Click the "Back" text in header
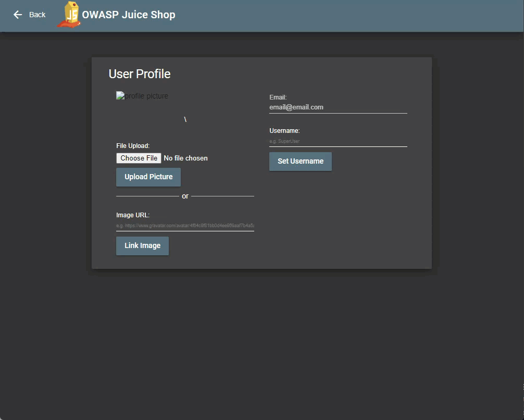 click(x=37, y=15)
